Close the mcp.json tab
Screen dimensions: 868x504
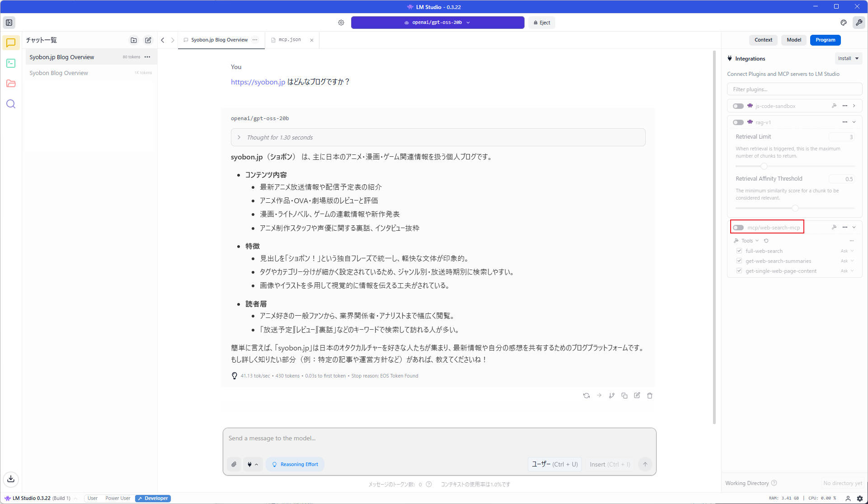point(312,40)
